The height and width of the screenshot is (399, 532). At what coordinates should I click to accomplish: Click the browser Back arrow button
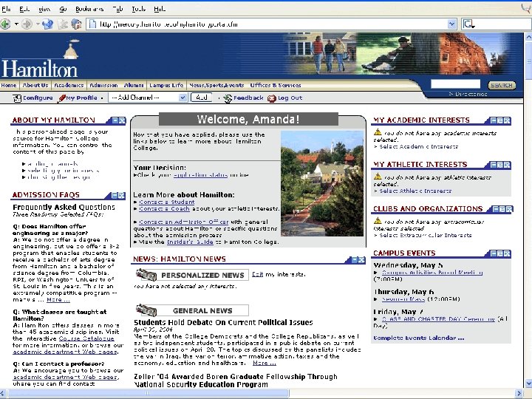pyautogui.click(x=5, y=24)
